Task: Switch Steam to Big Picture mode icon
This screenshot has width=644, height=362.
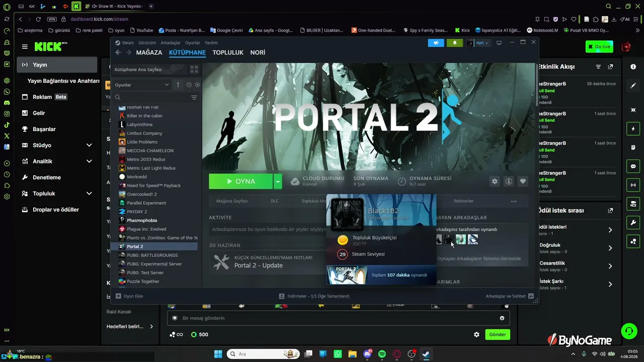Action: pyautogui.click(x=499, y=43)
